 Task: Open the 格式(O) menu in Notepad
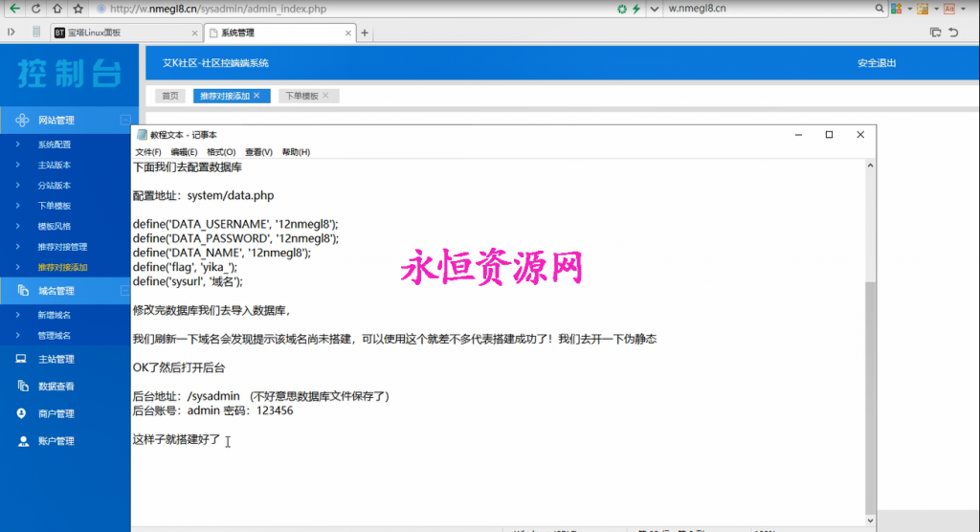click(x=221, y=152)
